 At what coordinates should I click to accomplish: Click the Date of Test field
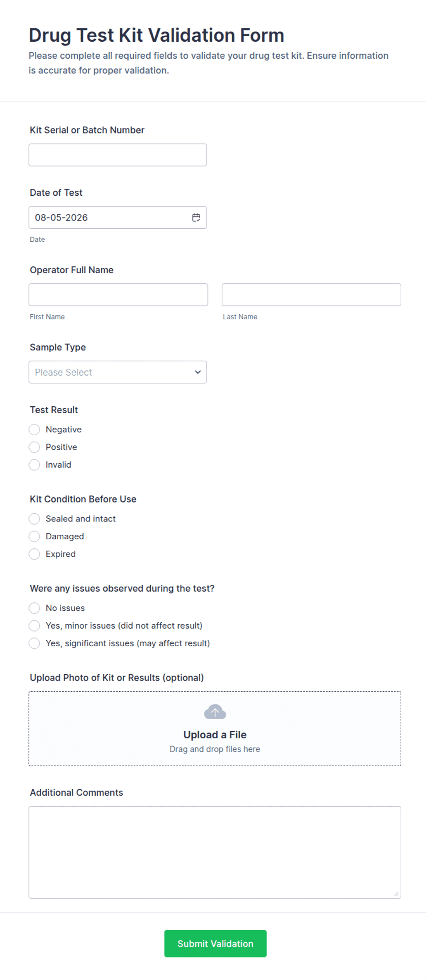point(118,217)
